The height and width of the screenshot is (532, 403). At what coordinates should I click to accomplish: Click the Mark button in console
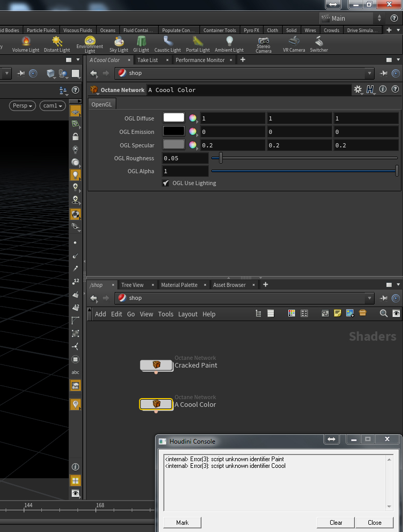click(x=182, y=522)
